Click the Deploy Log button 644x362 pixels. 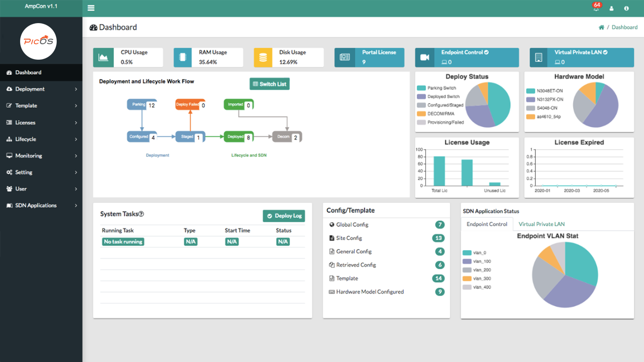(x=284, y=216)
